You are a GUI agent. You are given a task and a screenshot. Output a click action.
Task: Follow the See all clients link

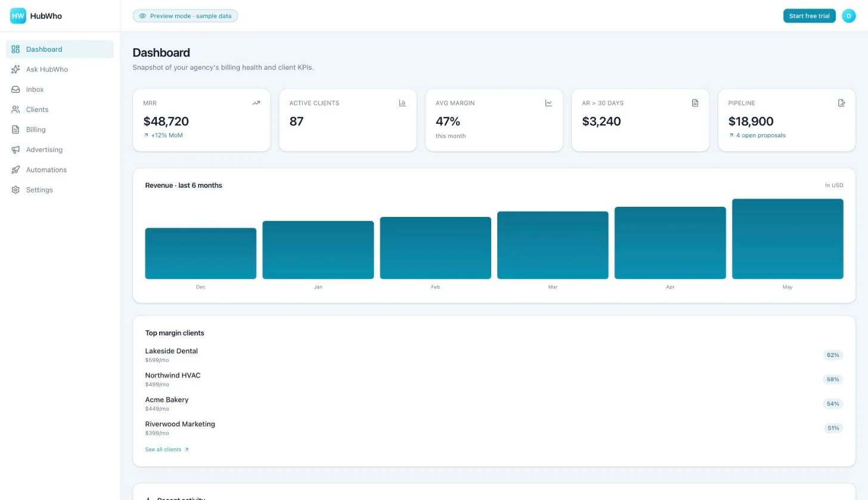pyautogui.click(x=167, y=449)
